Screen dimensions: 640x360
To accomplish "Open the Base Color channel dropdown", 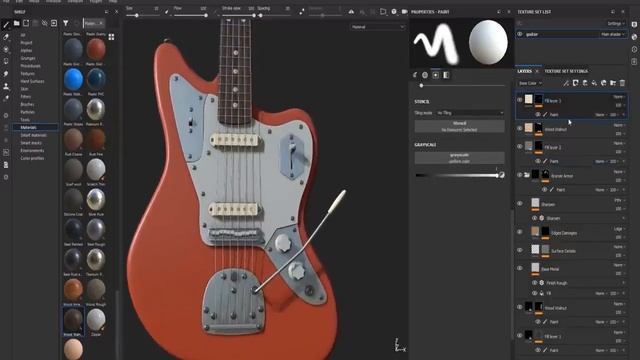I will (x=530, y=83).
